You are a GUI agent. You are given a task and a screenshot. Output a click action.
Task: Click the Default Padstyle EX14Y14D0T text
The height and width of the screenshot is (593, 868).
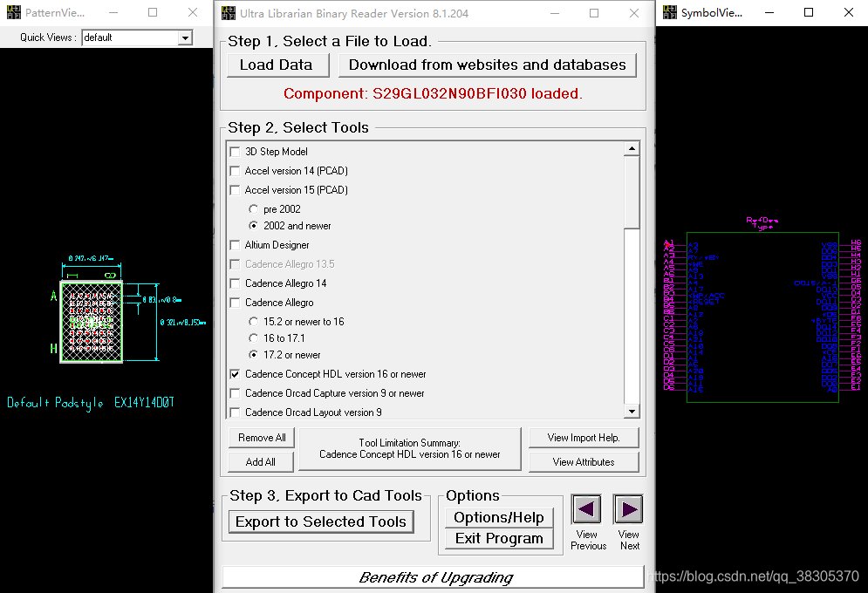pos(90,403)
